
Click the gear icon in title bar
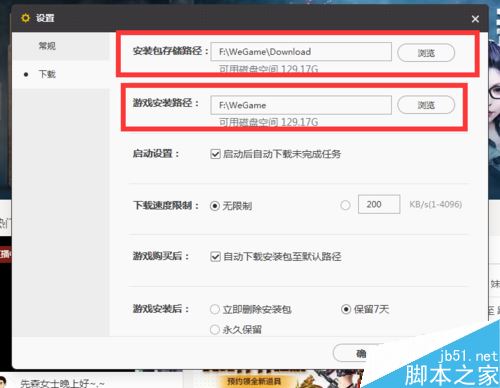pyautogui.click(x=25, y=18)
